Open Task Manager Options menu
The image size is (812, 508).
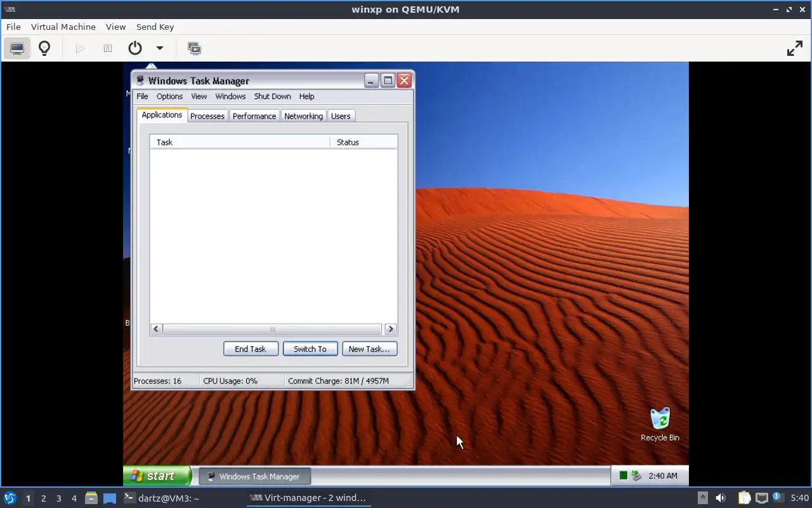tap(169, 97)
